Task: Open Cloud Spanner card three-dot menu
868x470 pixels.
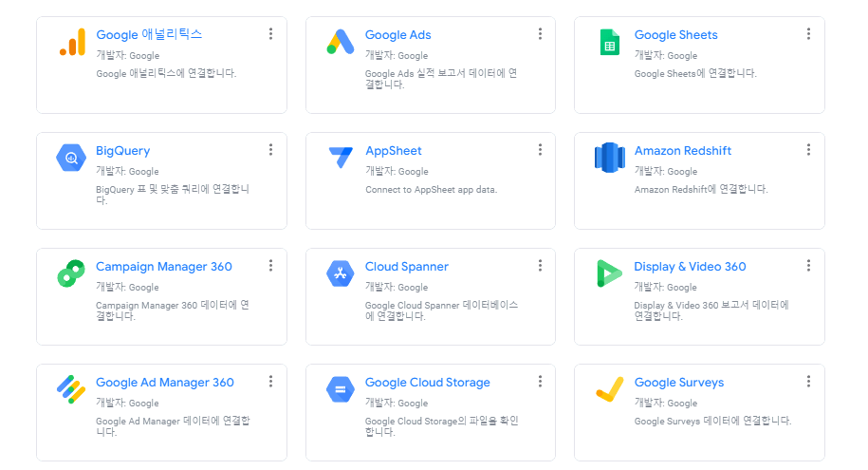Action: [x=540, y=266]
